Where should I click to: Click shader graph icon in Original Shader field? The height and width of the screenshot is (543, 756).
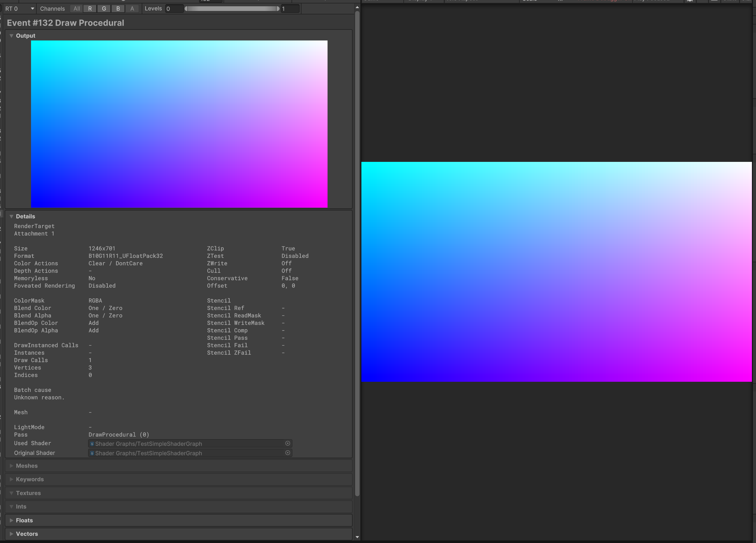pyautogui.click(x=92, y=453)
